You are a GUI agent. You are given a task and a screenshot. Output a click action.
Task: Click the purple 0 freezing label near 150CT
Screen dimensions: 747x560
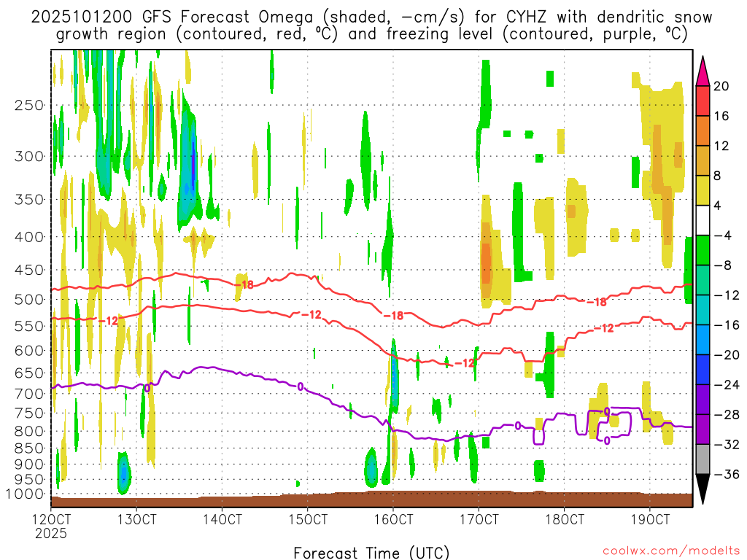tap(300, 386)
